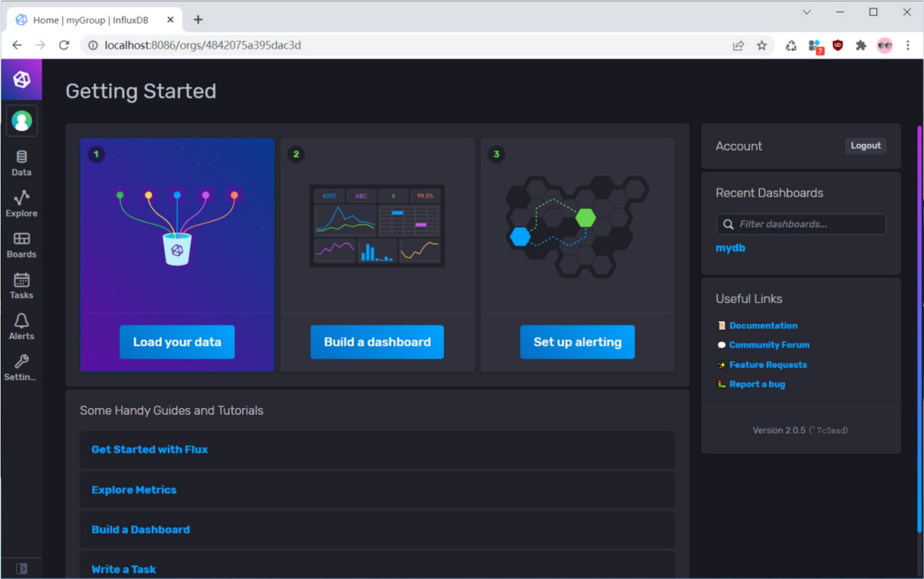The image size is (924, 579).
Task: Open the Alerts bell icon
Action: click(x=21, y=326)
